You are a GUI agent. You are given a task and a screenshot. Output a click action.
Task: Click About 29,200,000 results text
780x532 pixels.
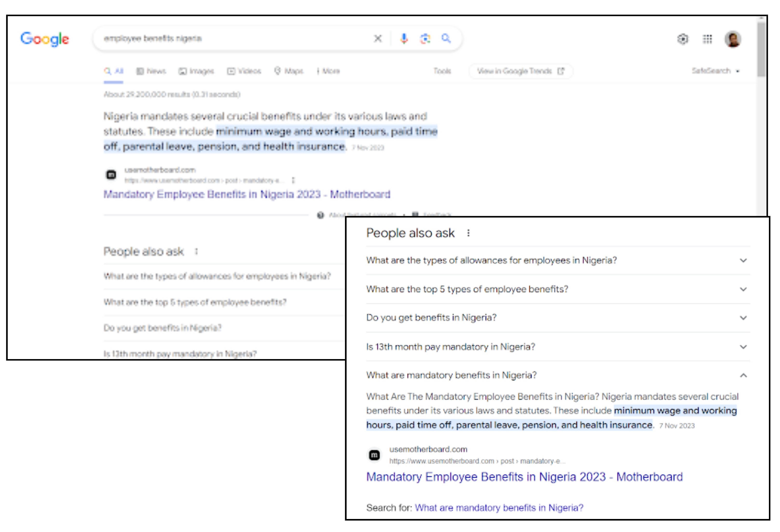point(172,94)
